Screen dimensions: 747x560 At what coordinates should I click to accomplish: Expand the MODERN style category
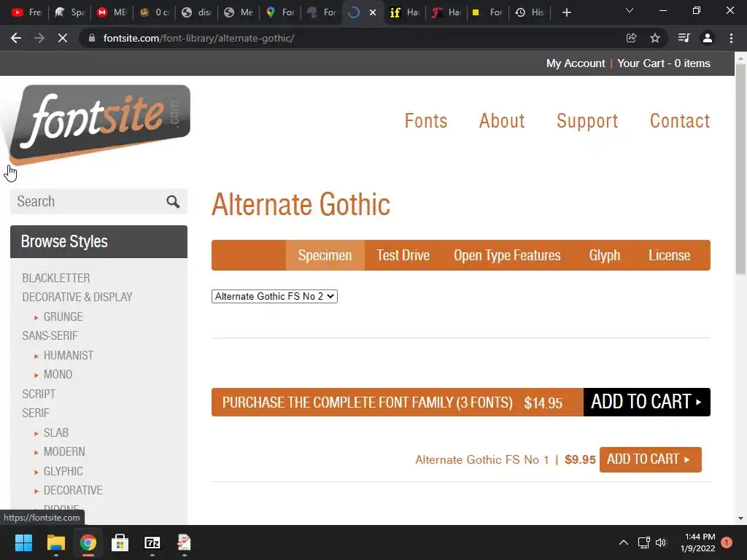[x=60, y=451]
